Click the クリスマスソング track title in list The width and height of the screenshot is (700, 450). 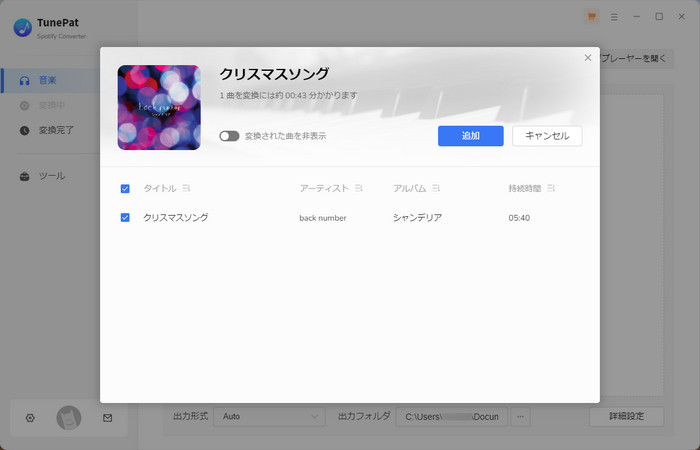tap(175, 217)
